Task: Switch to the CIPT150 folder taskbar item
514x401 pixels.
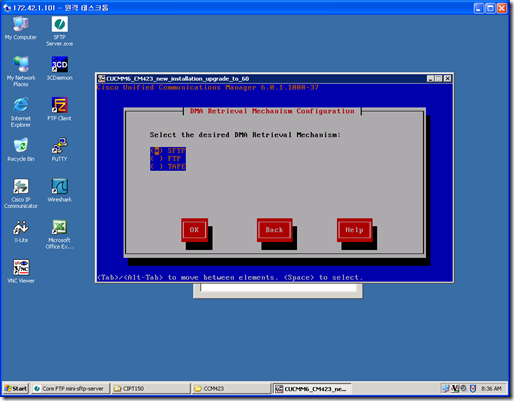Action: tap(151, 388)
